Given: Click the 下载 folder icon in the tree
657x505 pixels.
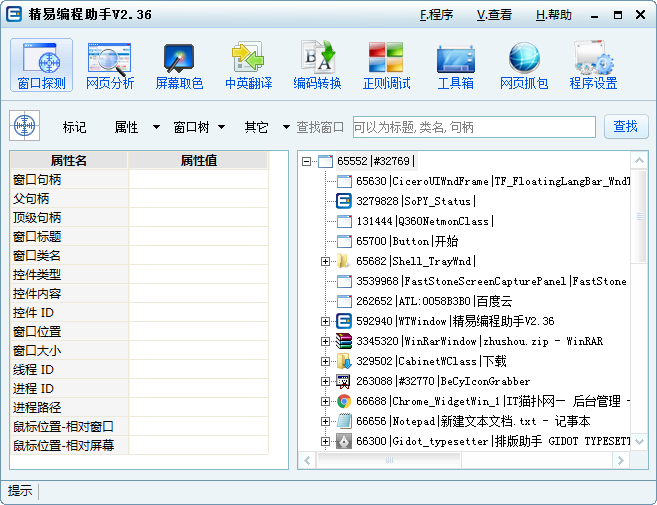Looking at the screenshot, I should tap(344, 361).
